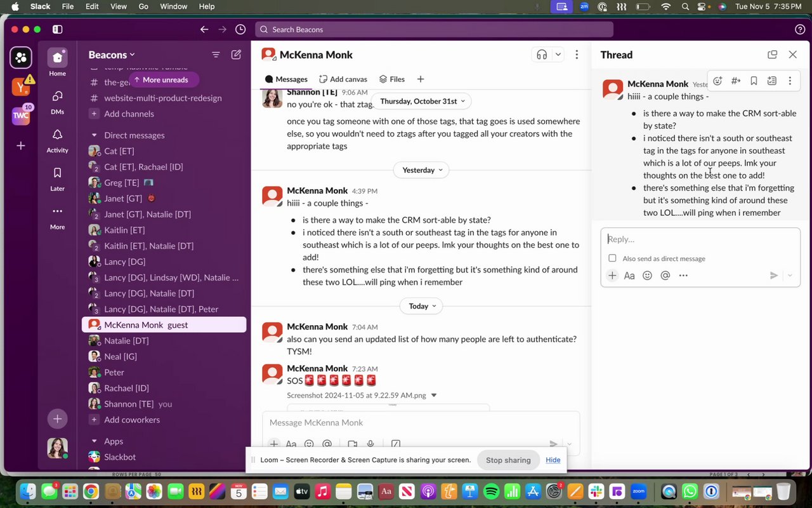
Task: Open the Thursday, October 31st date dropdown
Action: [422, 101]
